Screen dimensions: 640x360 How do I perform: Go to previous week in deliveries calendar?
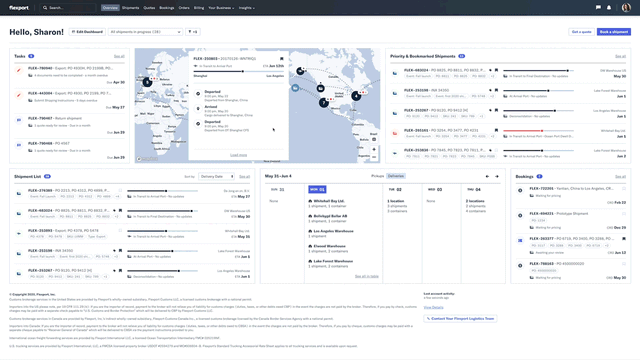click(487, 176)
